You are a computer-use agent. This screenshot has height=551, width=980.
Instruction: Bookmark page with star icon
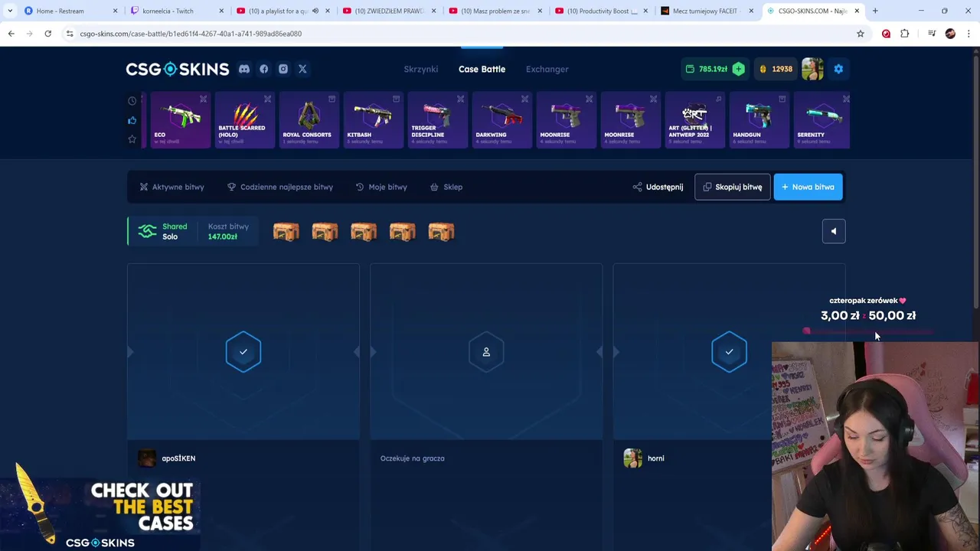click(861, 34)
